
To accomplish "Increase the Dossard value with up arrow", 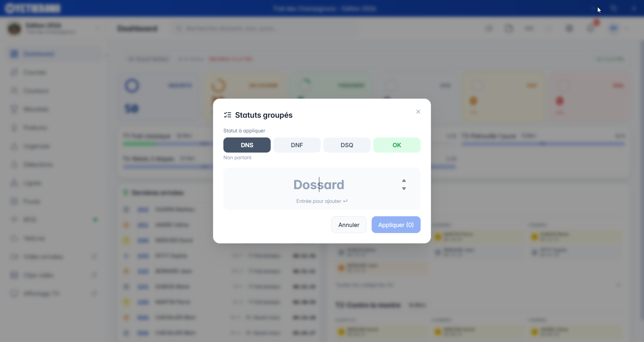I will (x=404, y=180).
